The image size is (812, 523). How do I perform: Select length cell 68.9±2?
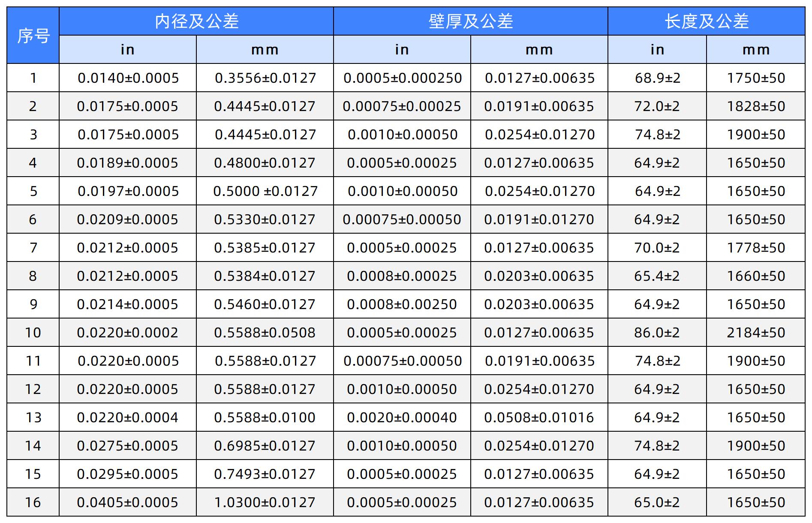(657, 78)
